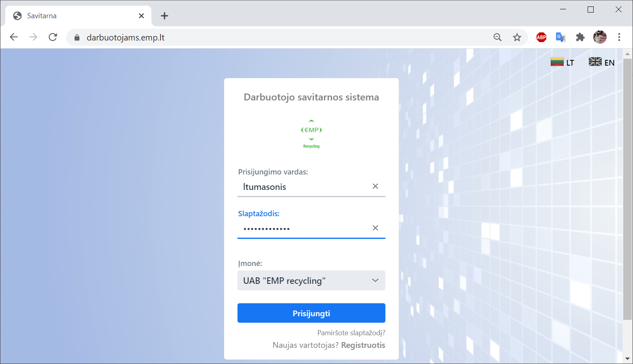
Task: Open the zoom magnifier in address bar
Action: click(x=498, y=37)
